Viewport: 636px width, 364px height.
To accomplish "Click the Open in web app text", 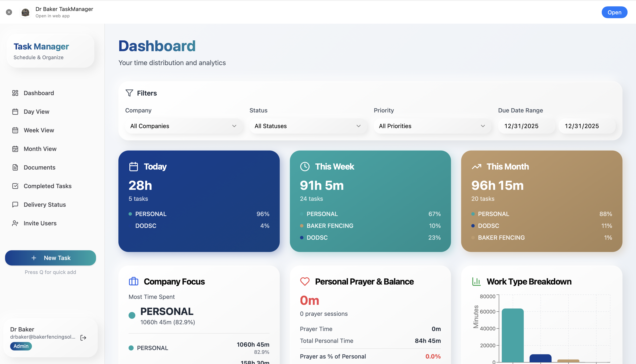I will point(52,16).
